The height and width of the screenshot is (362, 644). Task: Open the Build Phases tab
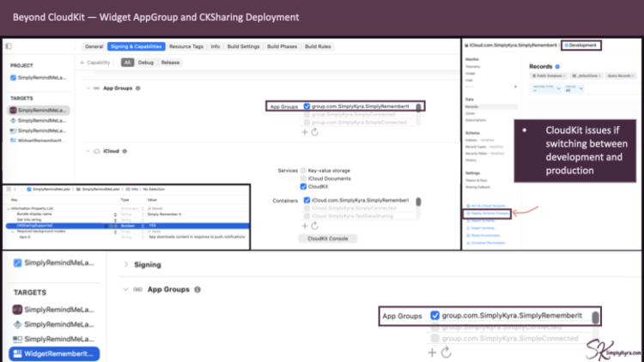click(x=283, y=46)
